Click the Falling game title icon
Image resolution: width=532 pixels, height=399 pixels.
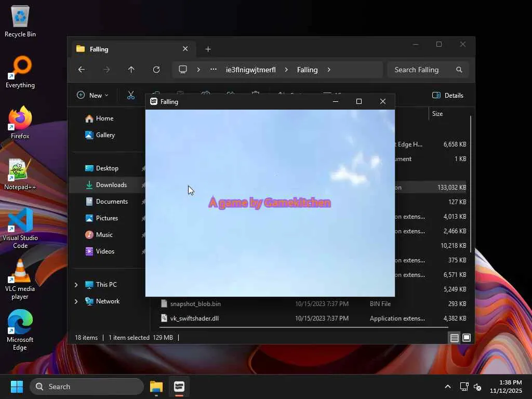(154, 101)
